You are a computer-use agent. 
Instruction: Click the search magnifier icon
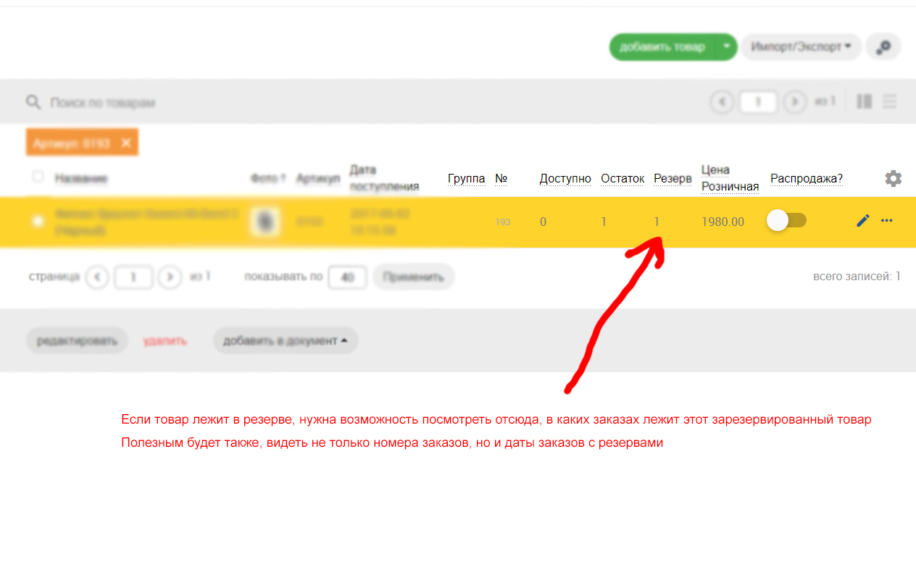pos(33,102)
